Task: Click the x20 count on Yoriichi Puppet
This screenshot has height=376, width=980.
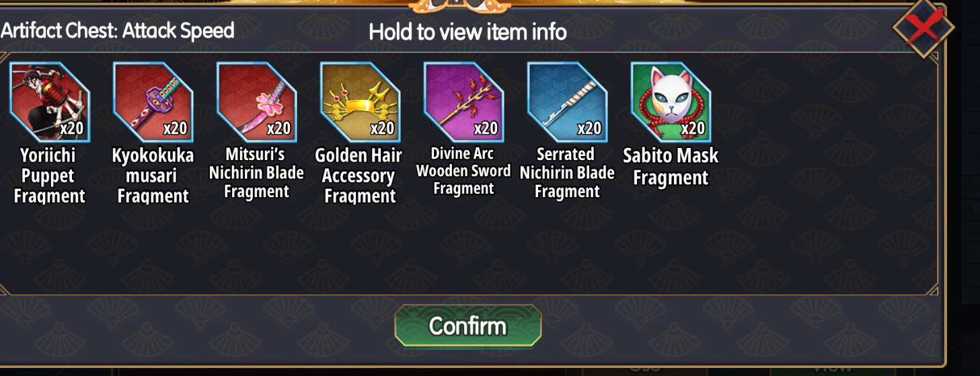Action: (x=71, y=128)
